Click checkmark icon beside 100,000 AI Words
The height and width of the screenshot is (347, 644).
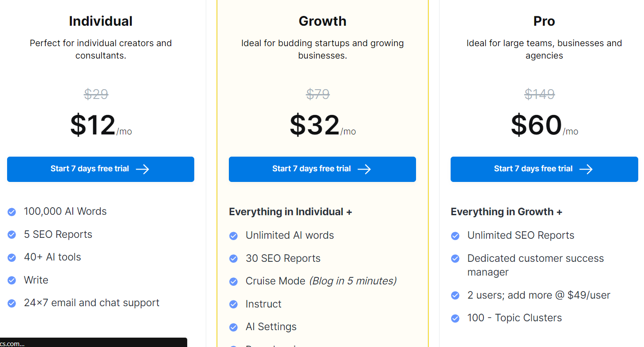click(x=12, y=212)
